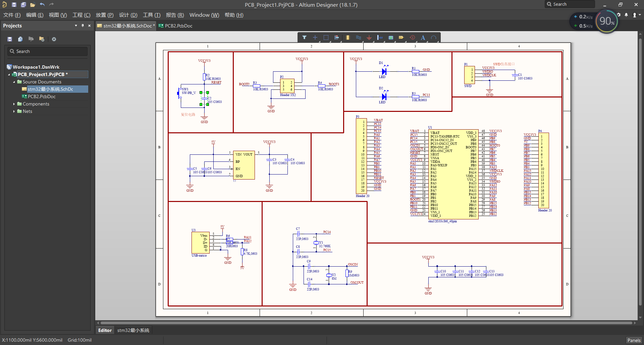Expand the Components folder in Projects panel

(x=14, y=104)
